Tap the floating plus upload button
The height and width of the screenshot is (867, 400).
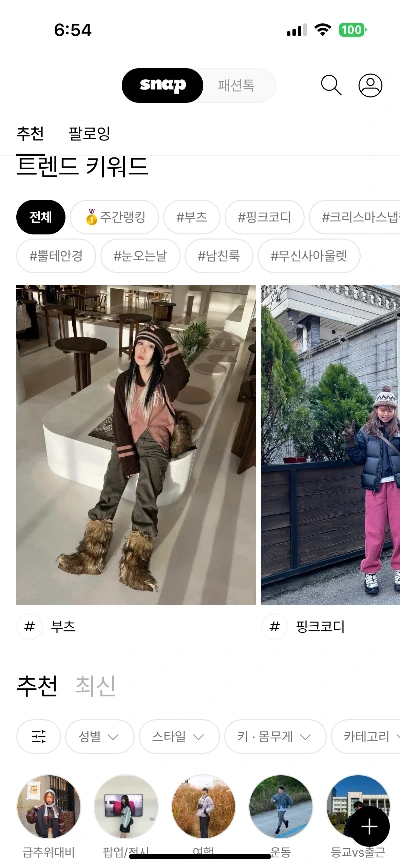[369, 827]
